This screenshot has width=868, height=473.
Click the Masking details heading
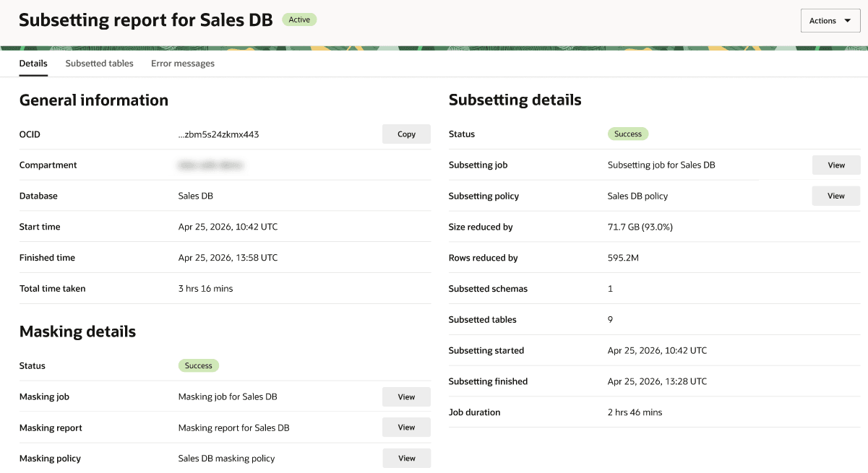pos(77,332)
